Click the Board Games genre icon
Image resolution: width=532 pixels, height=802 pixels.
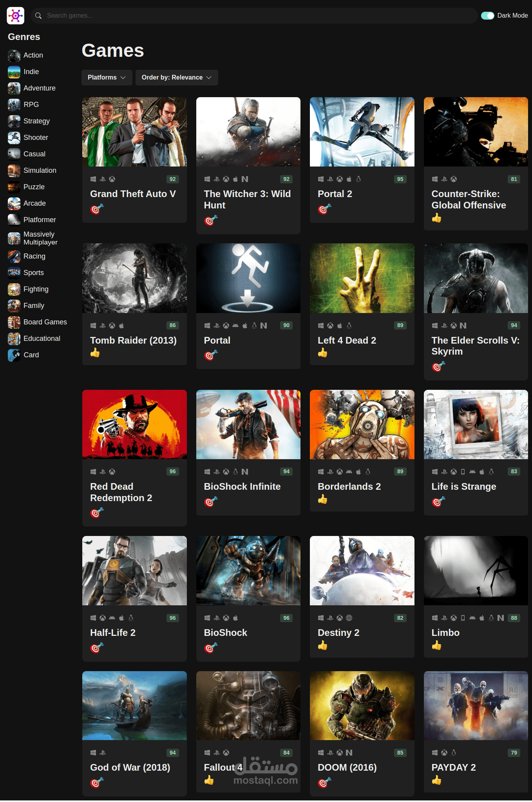[14, 322]
